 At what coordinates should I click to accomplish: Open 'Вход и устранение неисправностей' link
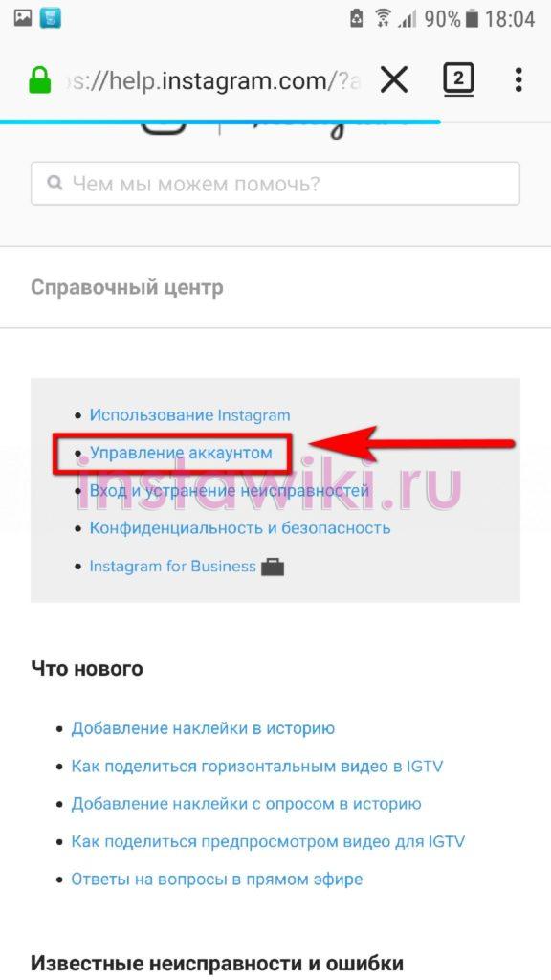[x=230, y=490]
